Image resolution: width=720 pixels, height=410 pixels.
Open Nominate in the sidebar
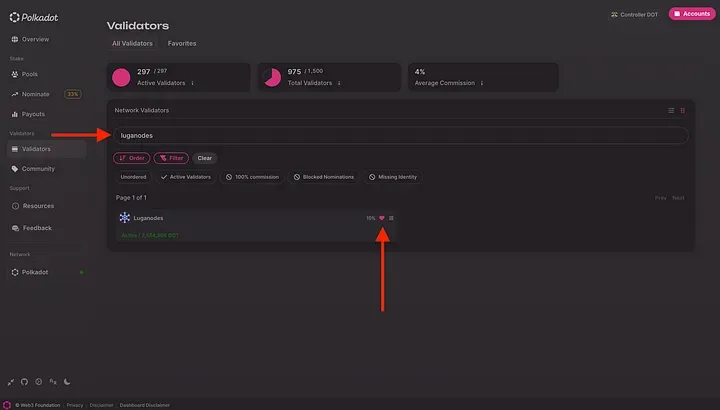(36, 94)
